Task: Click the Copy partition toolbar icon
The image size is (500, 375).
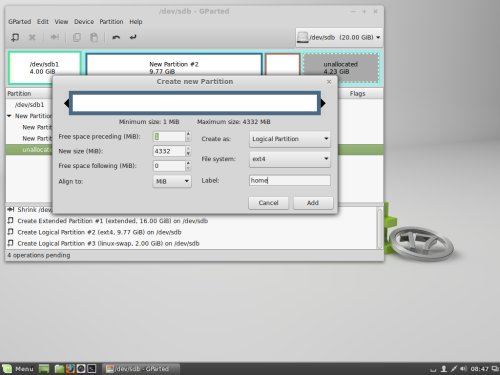Action: coord(77,37)
